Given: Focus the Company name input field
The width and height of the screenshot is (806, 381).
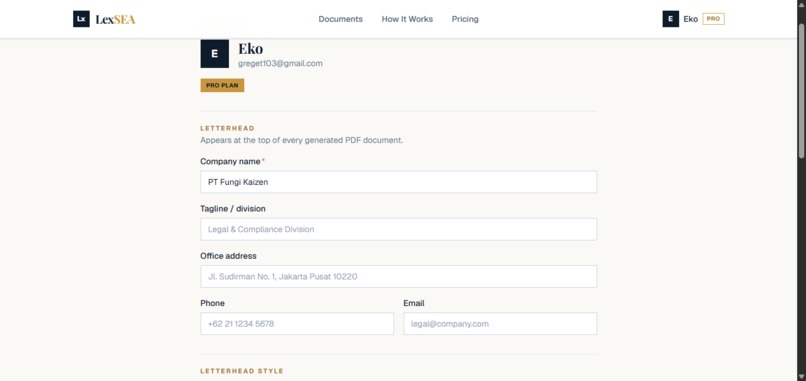Looking at the screenshot, I should pyautogui.click(x=398, y=182).
